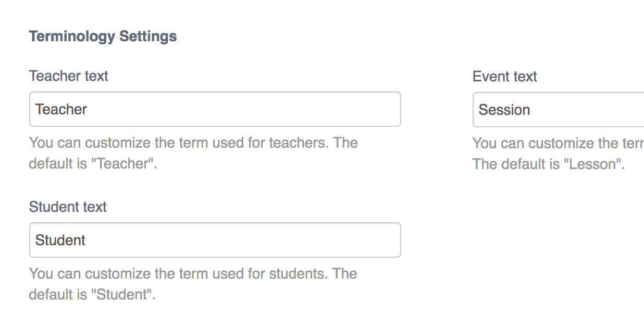The width and height of the screenshot is (644, 325).
Task: Select the text "Student" in its field
Action: tap(60, 239)
